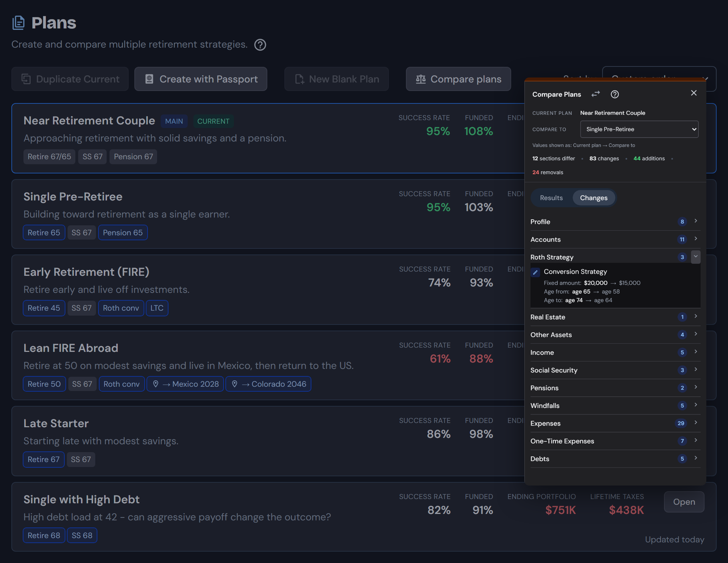This screenshot has width=728, height=563.
Task: Click the swap plans arrows icon
Action: [595, 94]
